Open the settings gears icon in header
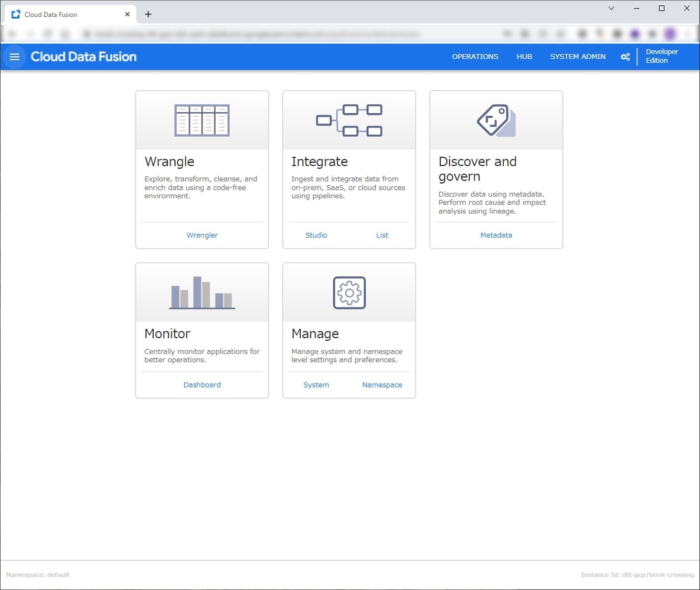This screenshot has height=590, width=700. [x=625, y=57]
